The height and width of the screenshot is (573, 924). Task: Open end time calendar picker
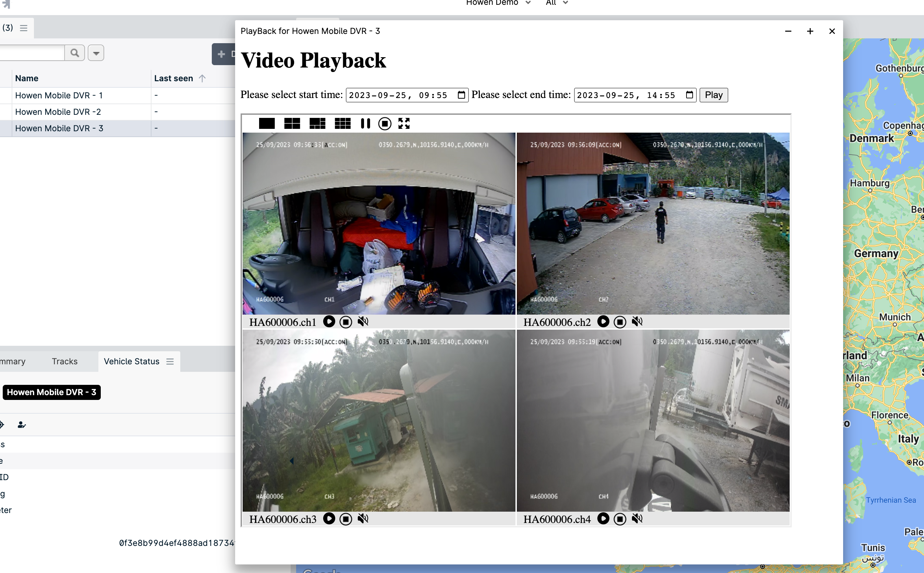click(689, 95)
